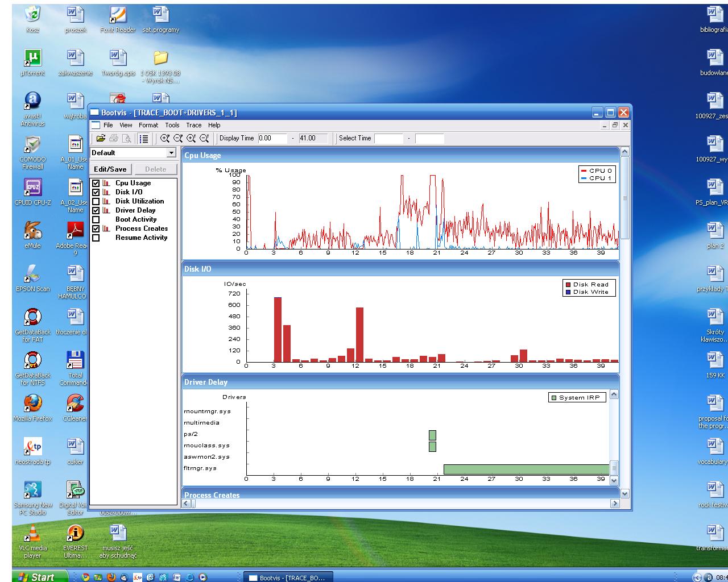Select the GetDataBack for NTFS icon
The width and height of the screenshot is (728, 582).
[33, 368]
